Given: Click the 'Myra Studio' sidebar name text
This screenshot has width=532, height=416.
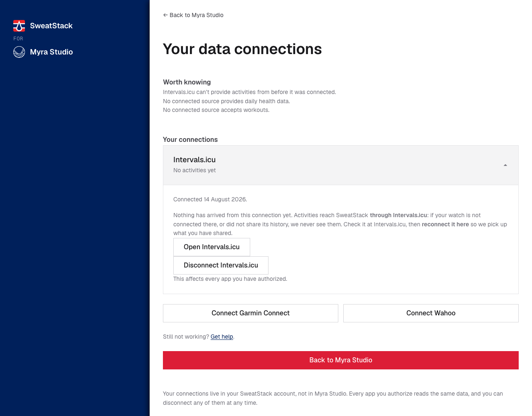Looking at the screenshot, I should (52, 52).
